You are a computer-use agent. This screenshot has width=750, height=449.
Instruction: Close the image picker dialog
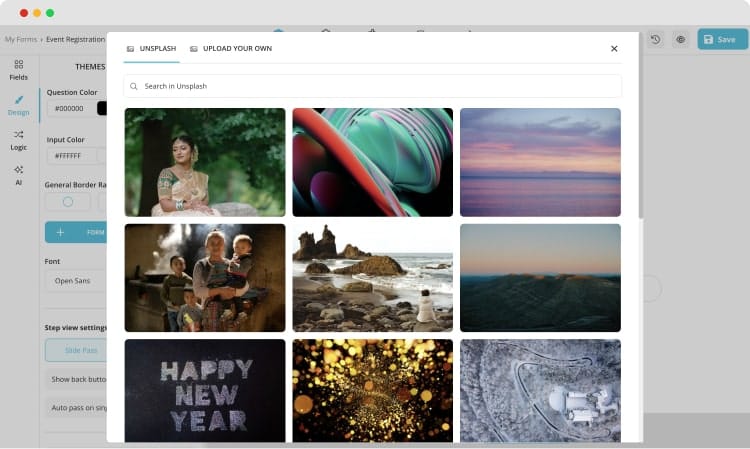pyautogui.click(x=614, y=48)
